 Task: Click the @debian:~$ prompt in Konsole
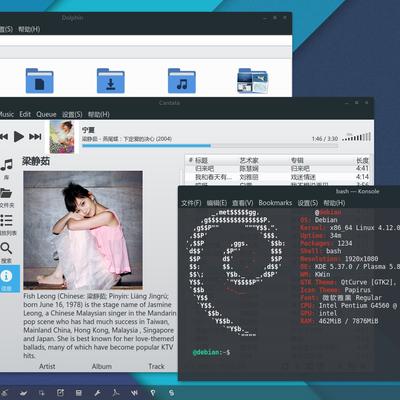[x=211, y=352]
